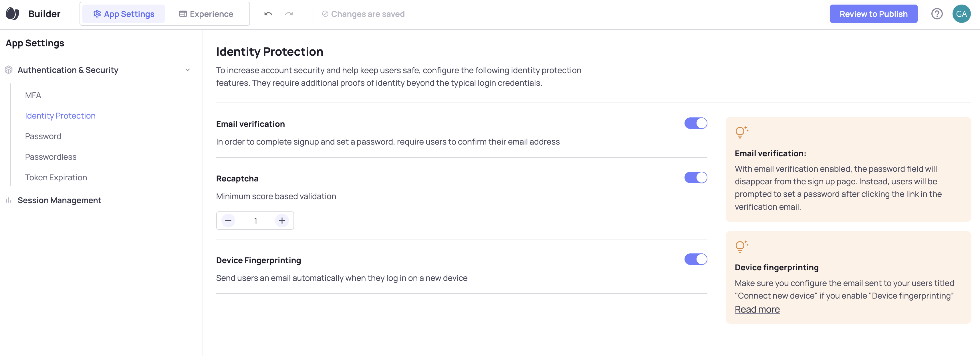Expand the Session Management section

click(x=59, y=200)
